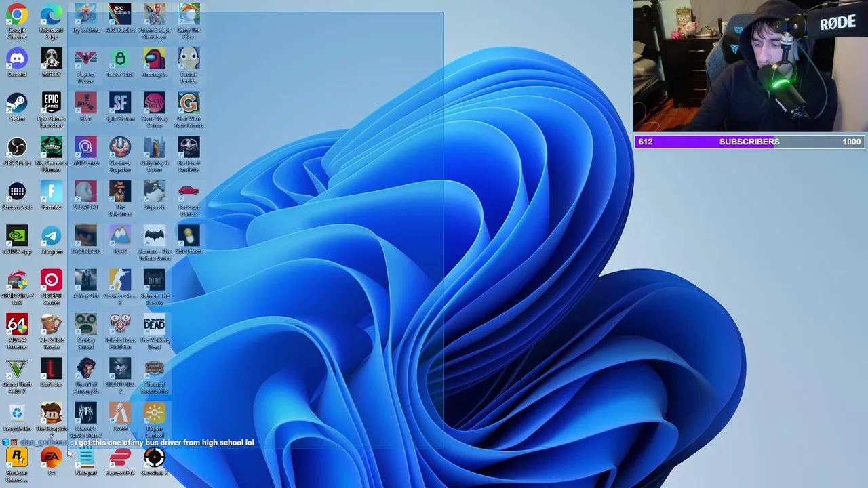
Task: Select the Trezor Suite shortcut
Action: click(120, 62)
